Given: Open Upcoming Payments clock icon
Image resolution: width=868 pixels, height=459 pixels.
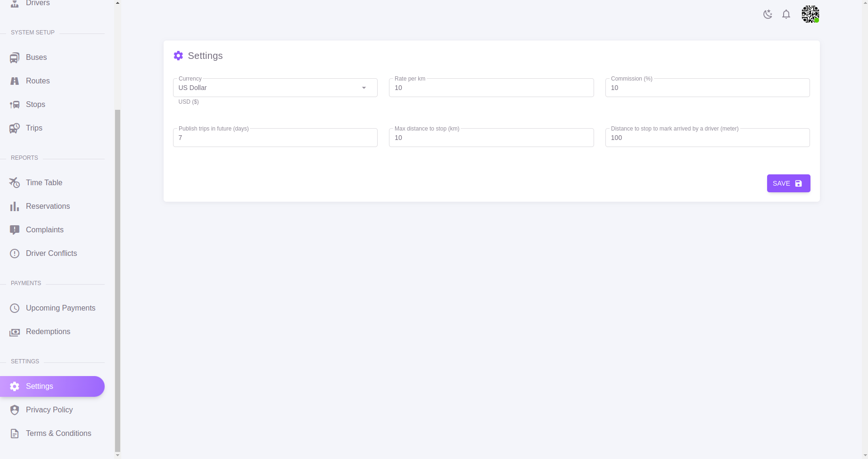Looking at the screenshot, I should pyautogui.click(x=14, y=308).
